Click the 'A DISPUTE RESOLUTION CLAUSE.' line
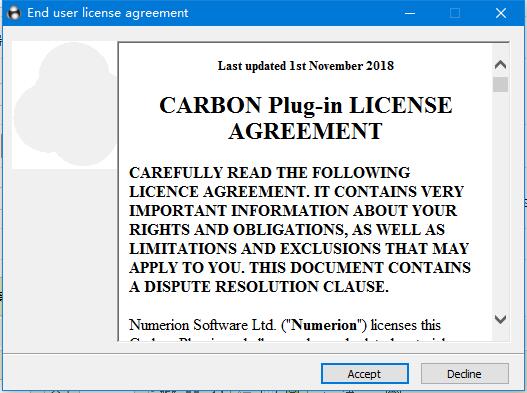 tap(259, 287)
